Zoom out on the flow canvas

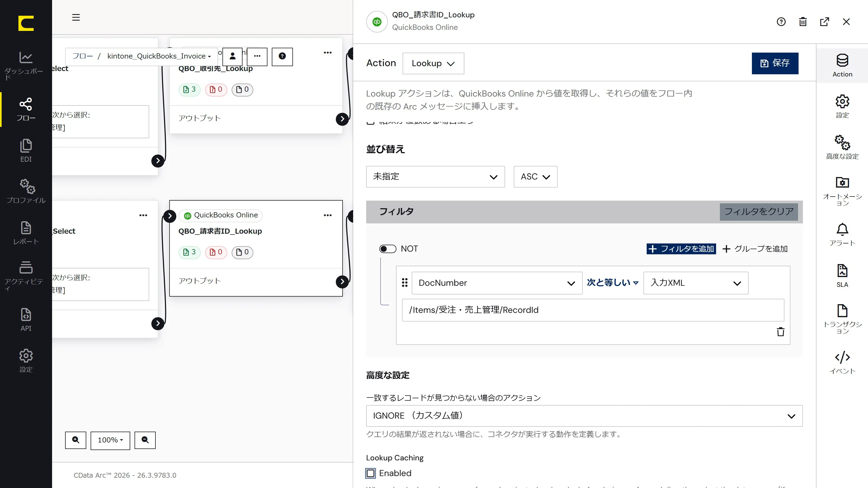coord(145,440)
